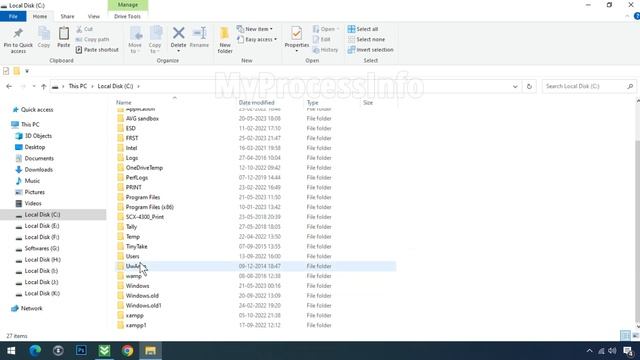Expand address bar history dropdown

point(515,86)
